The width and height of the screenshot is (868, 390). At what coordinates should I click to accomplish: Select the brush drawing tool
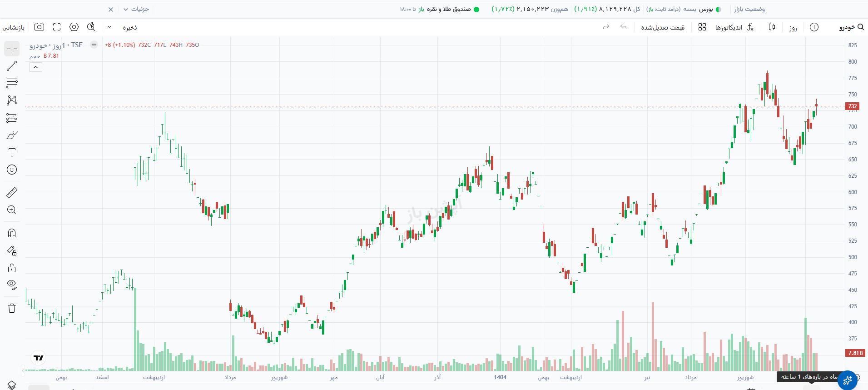[x=12, y=135]
